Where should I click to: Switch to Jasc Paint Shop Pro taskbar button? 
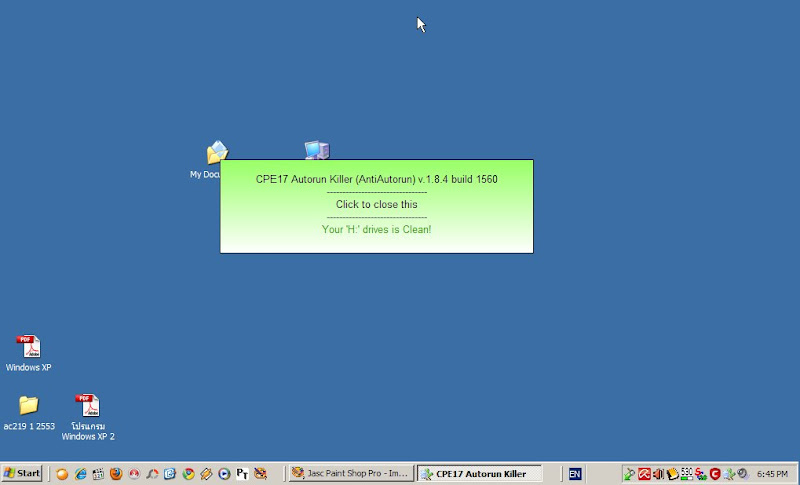(351, 473)
